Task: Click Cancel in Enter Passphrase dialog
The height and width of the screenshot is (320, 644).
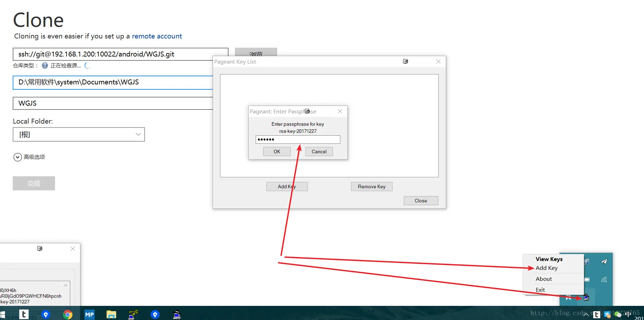Action: [319, 152]
